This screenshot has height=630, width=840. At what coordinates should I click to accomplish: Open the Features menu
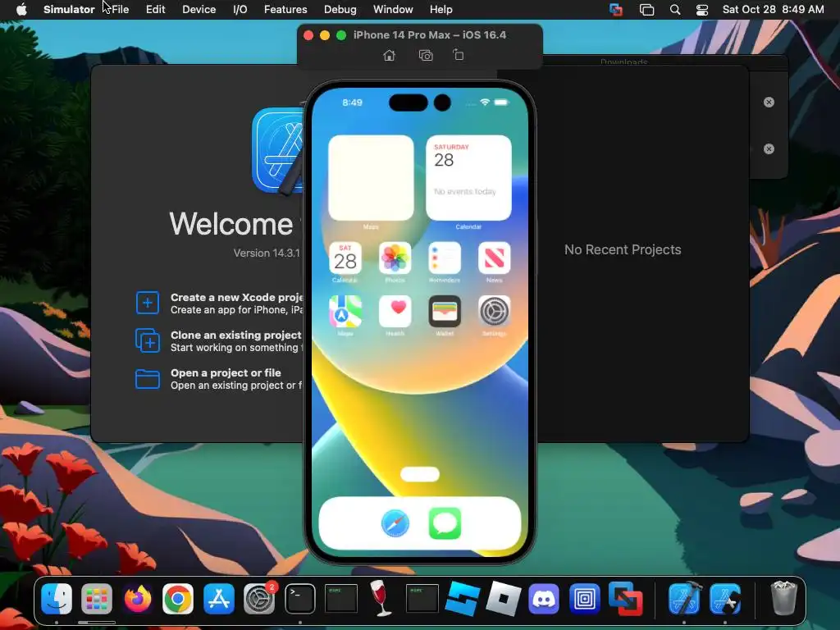tap(285, 10)
